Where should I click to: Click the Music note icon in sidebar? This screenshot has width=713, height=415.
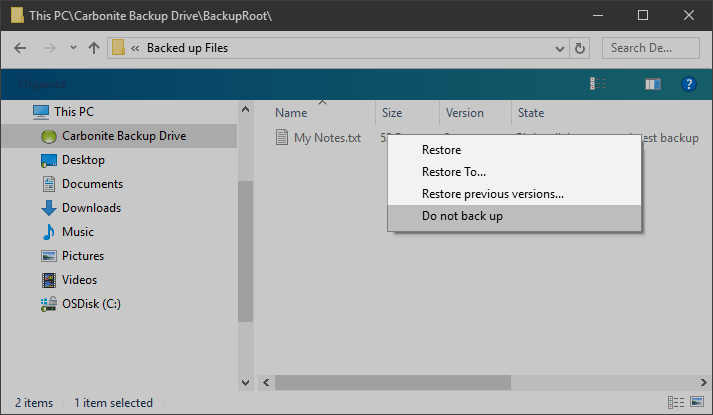[48, 232]
